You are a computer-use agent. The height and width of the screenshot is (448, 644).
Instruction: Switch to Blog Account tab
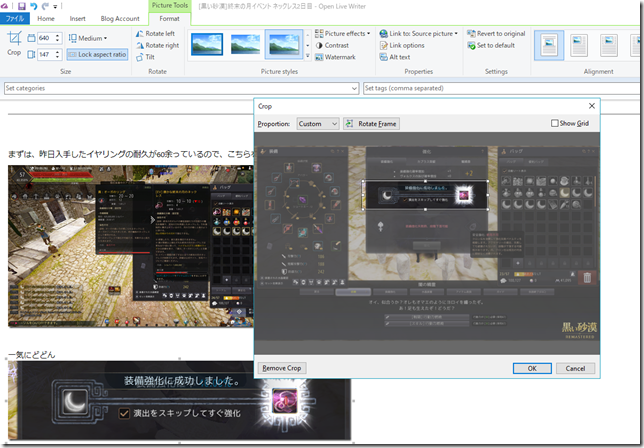coord(120,18)
